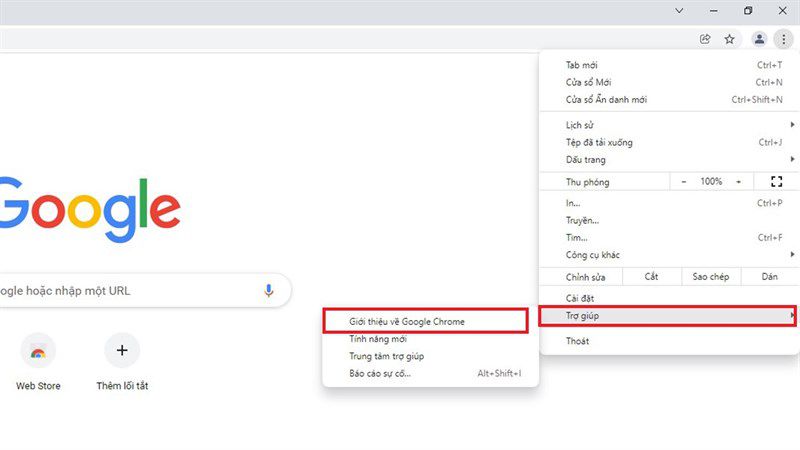Click the share page icon

705,39
